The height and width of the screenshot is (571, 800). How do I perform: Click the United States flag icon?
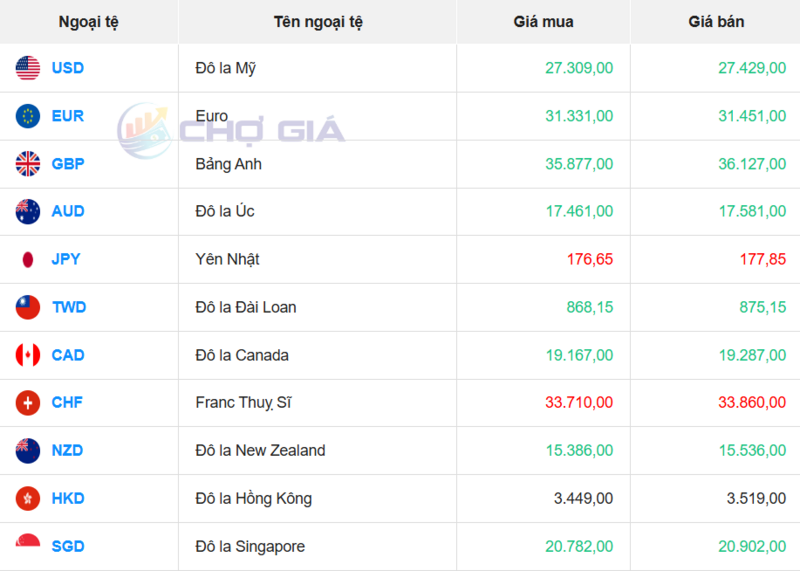(x=28, y=68)
